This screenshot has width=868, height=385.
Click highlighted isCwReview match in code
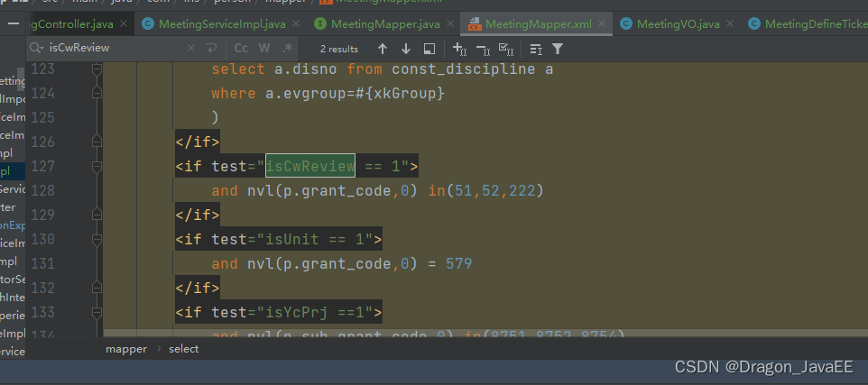(310, 166)
